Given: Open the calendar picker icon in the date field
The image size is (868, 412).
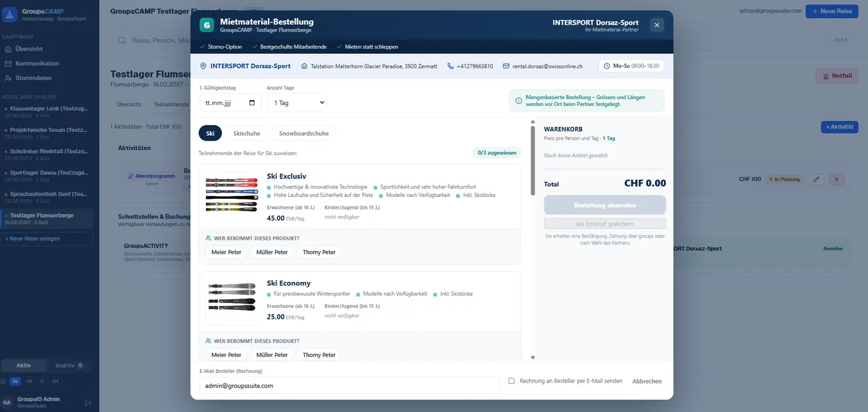Looking at the screenshot, I should click(252, 103).
